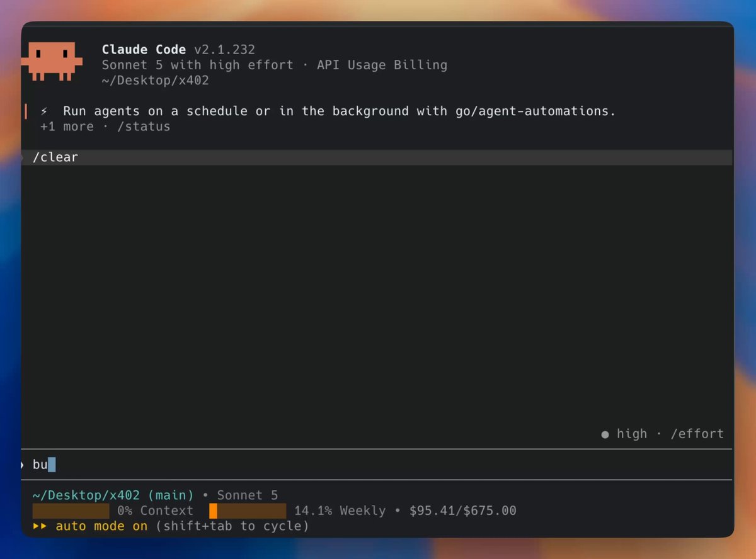This screenshot has height=559, width=756.
Task: Select the "+1 more" tips text
Action: [x=67, y=127]
